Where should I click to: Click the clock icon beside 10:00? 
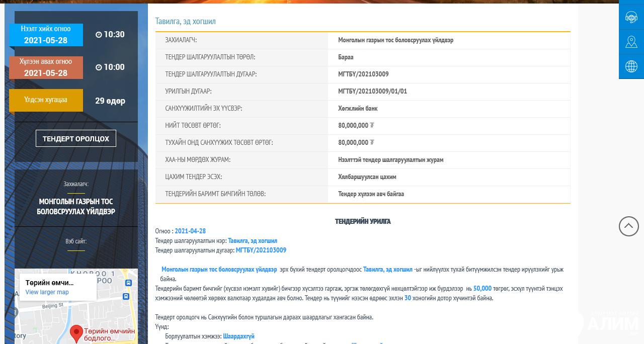pos(99,67)
